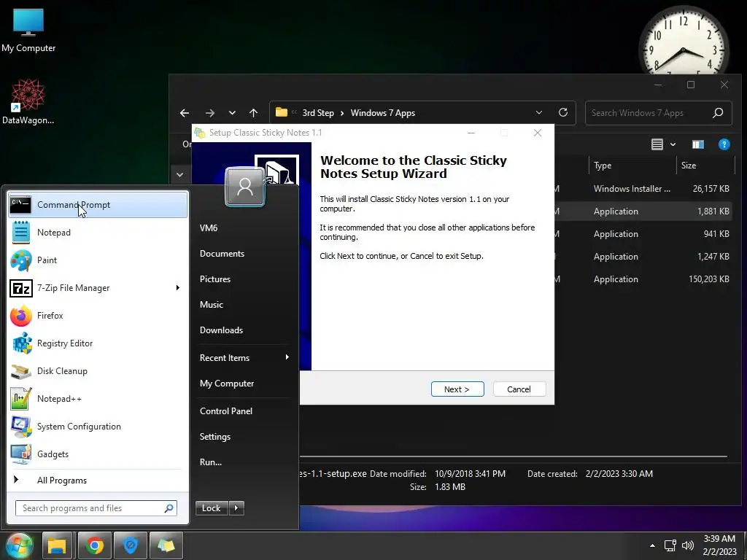Click Next in setup wizard
Viewport: 747px width, 560px height.
coord(457,389)
